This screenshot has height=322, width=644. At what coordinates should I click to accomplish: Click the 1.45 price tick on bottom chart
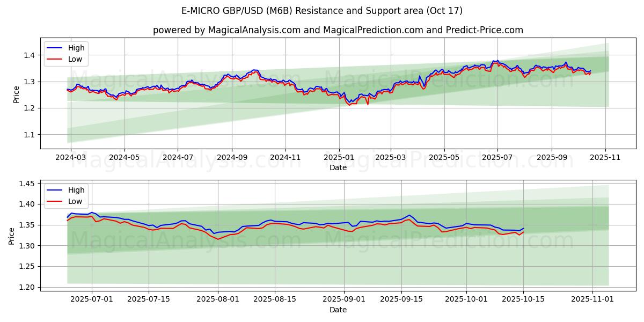point(26,184)
